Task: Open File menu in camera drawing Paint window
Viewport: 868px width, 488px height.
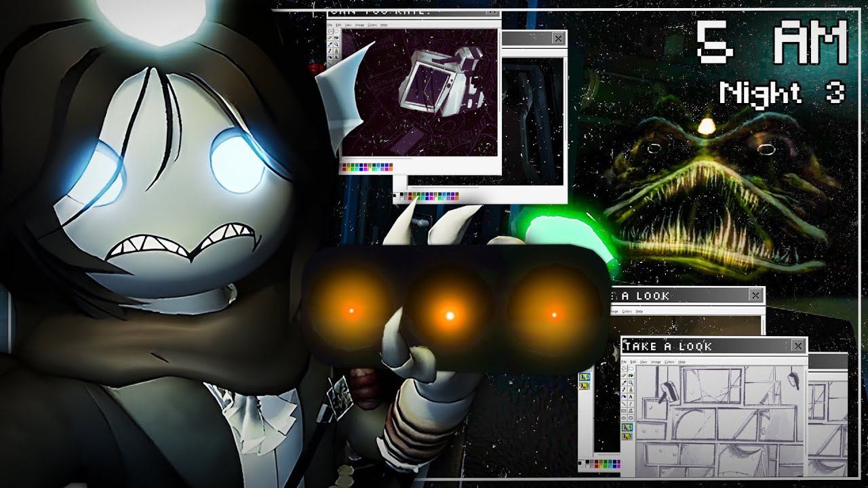Action: coord(330,24)
